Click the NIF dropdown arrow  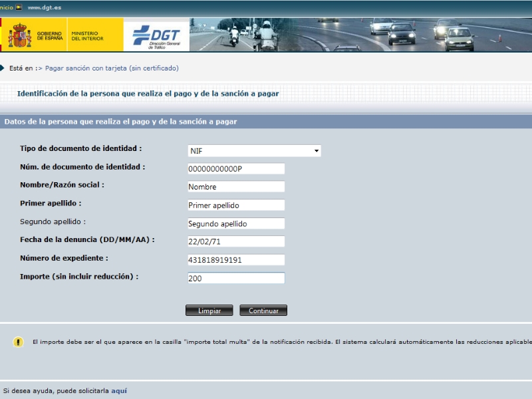coord(317,151)
